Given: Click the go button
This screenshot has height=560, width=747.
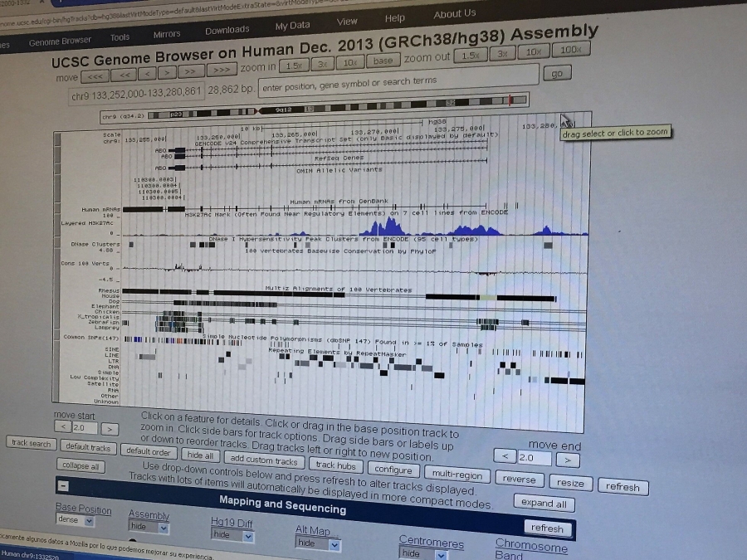Looking at the screenshot, I should (557, 74).
